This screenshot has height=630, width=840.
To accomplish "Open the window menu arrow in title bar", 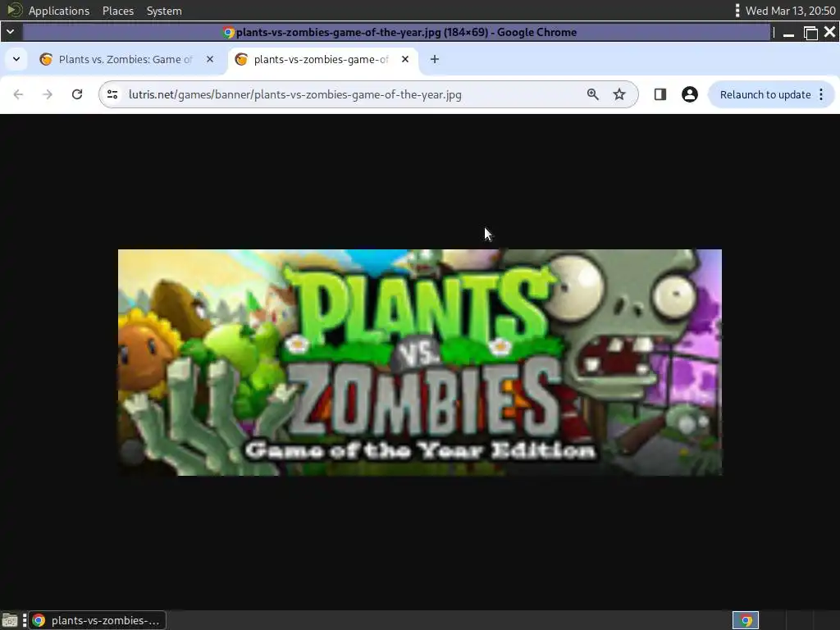I will point(10,32).
